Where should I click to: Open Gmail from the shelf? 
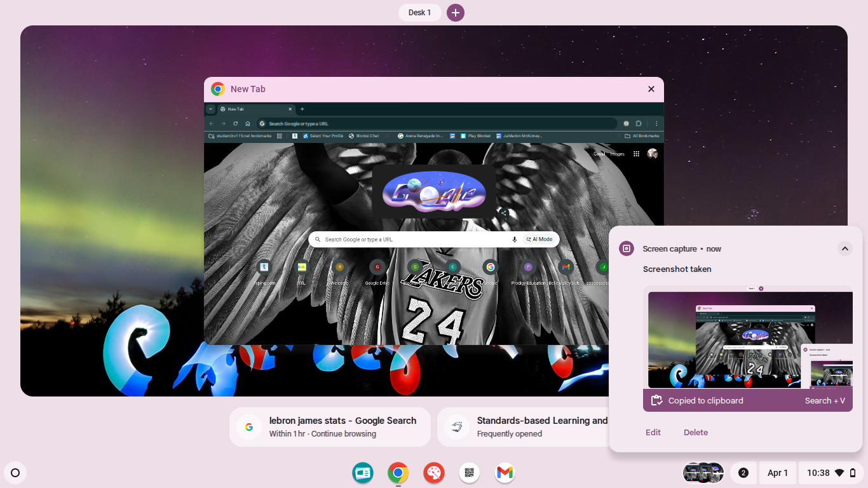point(505,473)
